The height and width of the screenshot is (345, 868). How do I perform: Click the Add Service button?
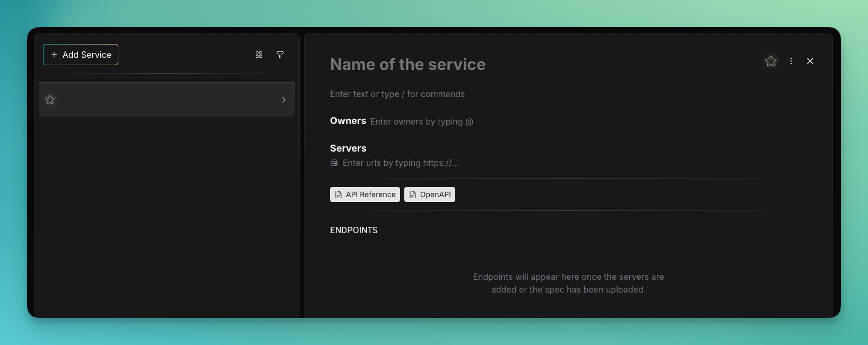point(81,55)
